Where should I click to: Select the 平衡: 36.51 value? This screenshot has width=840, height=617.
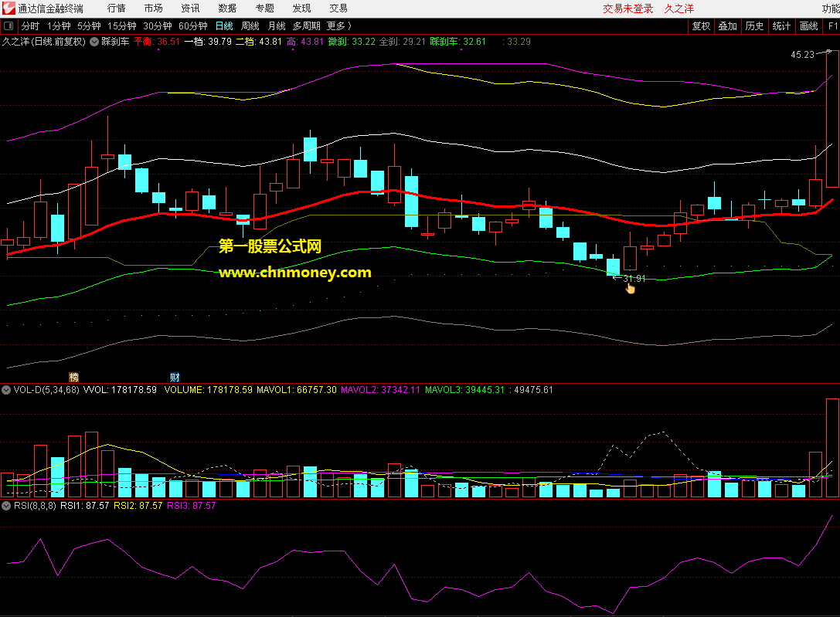(x=156, y=42)
